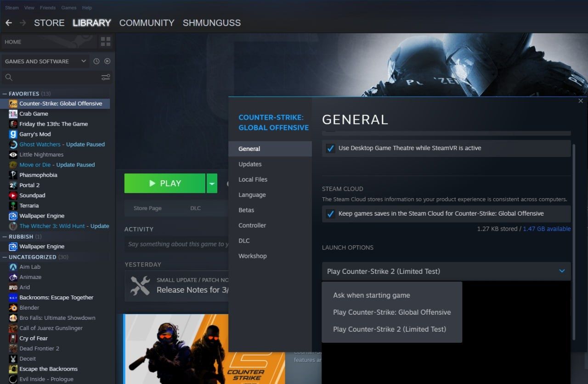Viewport: 588px width, 384px height.
Task: Click the green PLAY button
Action: click(x=164, y=183)
